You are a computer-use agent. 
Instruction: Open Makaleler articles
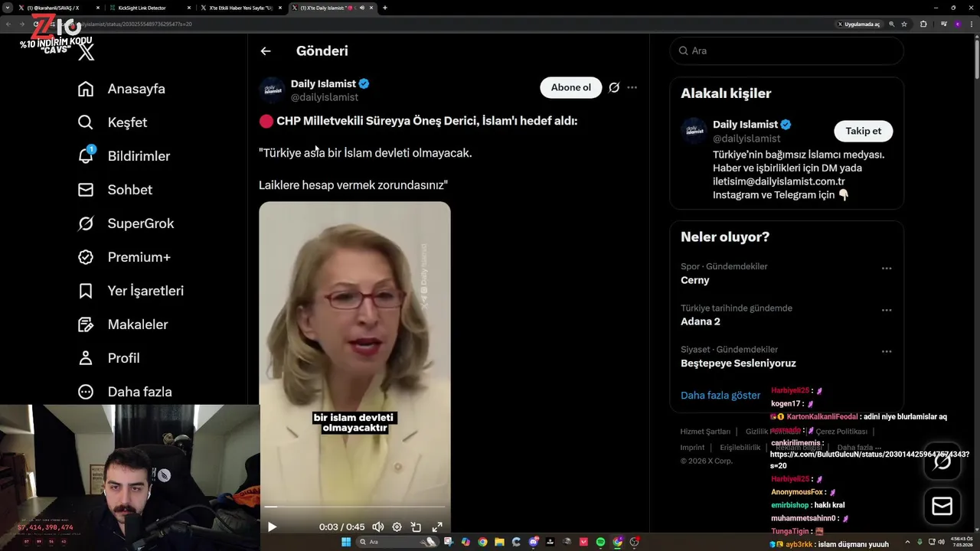coord(122,324)
